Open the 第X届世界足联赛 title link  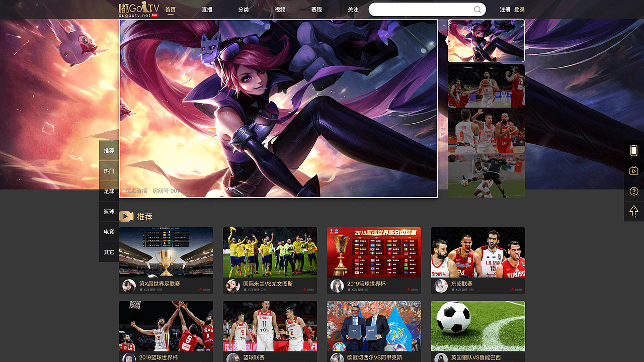pyautogui.click(x=159, y=284)
